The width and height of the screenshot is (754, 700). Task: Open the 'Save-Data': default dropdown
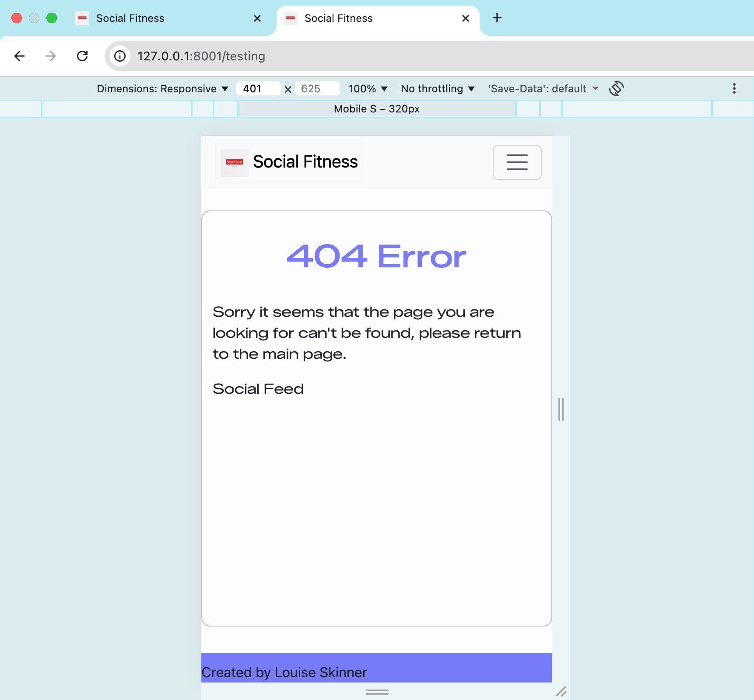click(x=543, y=88)
